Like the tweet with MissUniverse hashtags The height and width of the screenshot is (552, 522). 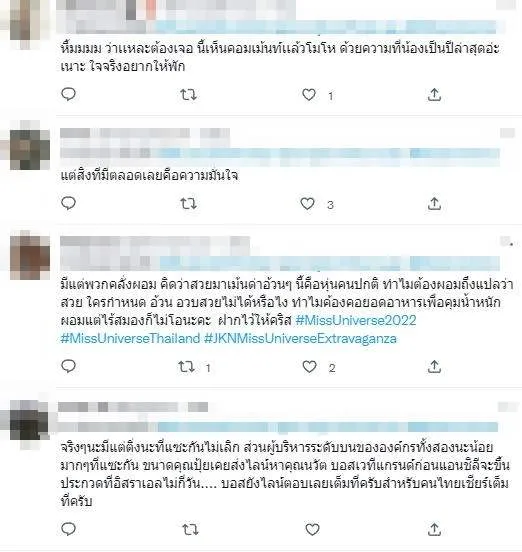pos(309,367)
